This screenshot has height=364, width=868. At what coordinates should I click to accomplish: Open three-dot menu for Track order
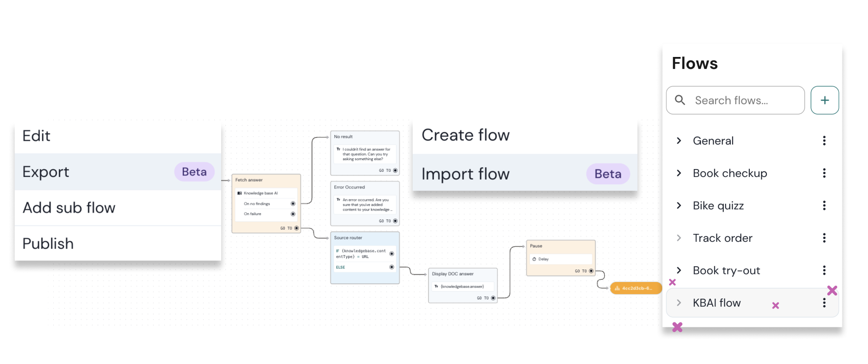[824, 238]
